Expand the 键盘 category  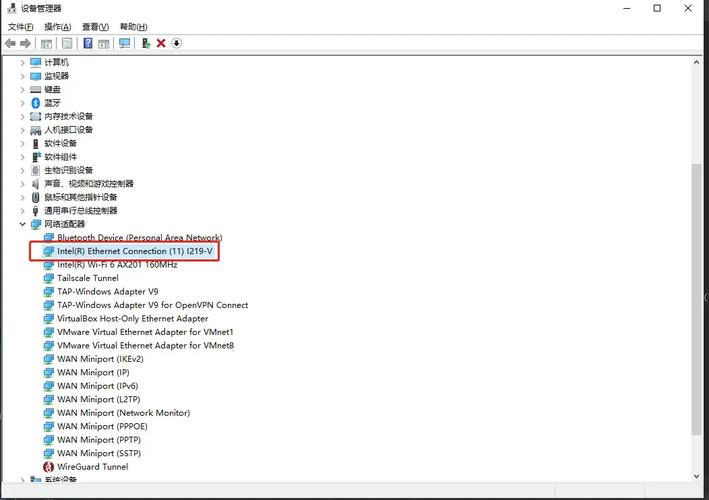pyautogui.click(x=22, y=90)
